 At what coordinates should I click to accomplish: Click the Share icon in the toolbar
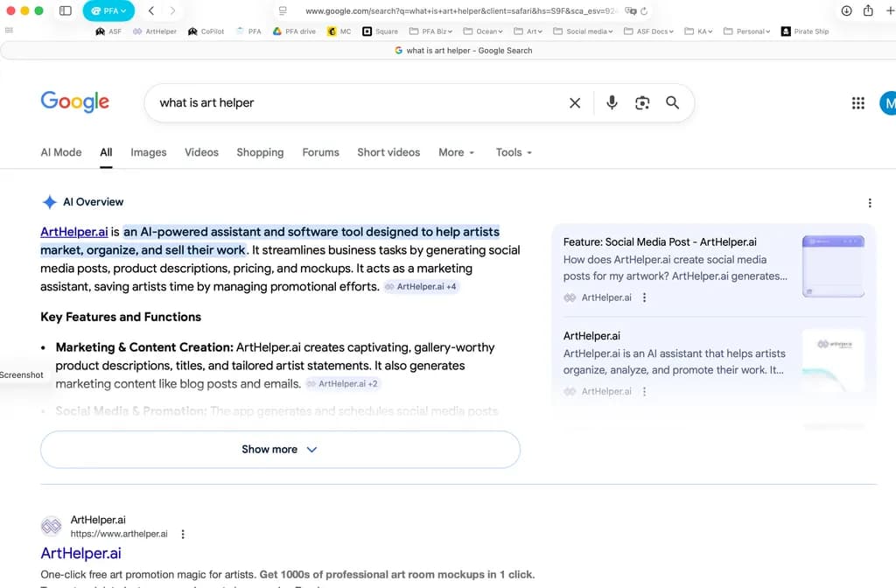[868, 10]
